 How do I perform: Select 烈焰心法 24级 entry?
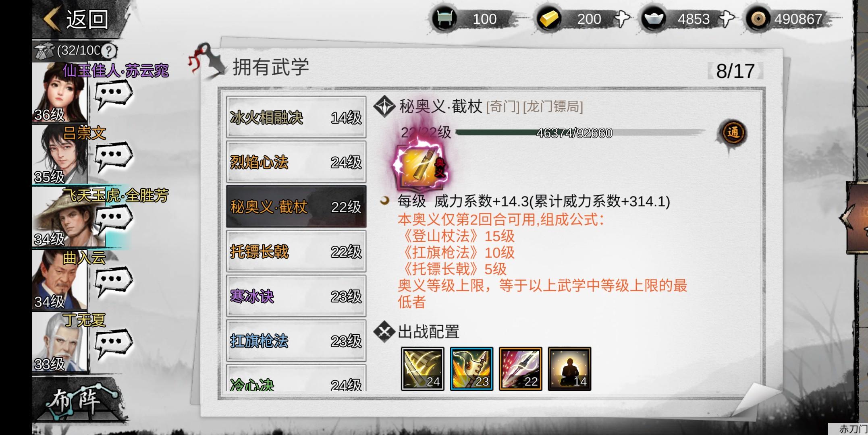(296, 162)
